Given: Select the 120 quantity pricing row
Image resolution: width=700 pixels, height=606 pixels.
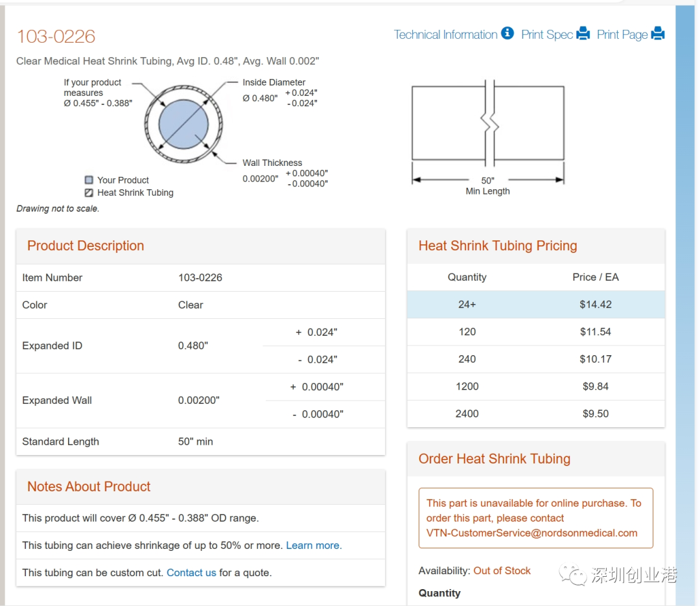Looking at the screenshot, I should pyautogui.click(x=536, y=332).
